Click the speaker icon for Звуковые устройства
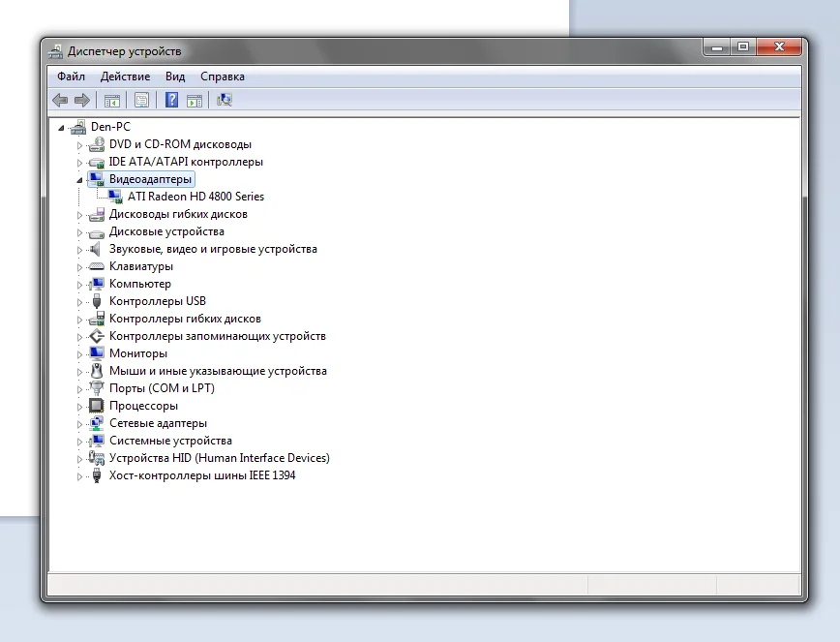 [x=96, y=249]
